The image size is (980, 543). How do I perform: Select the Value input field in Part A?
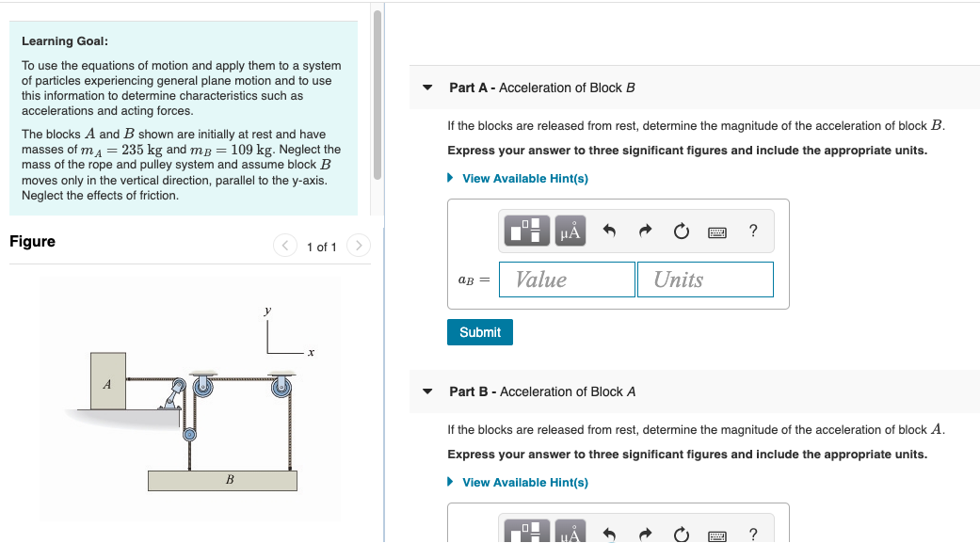pos(567,279)
